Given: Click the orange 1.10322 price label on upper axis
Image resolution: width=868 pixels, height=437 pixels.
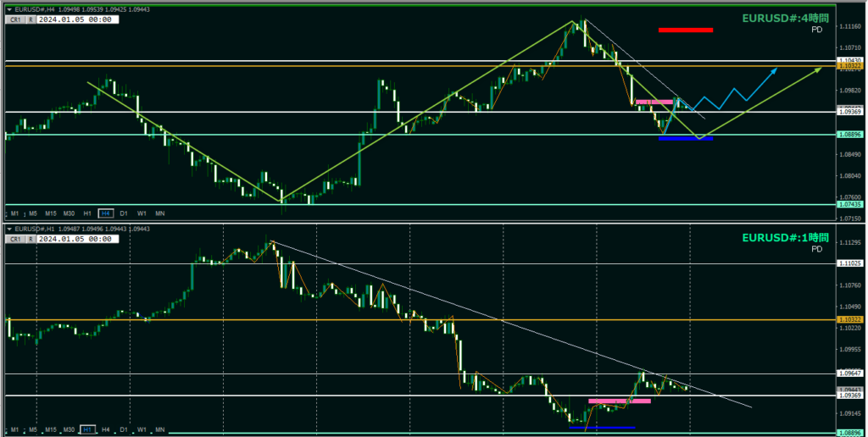Looking at the screenshot, I should click(850, 66).
